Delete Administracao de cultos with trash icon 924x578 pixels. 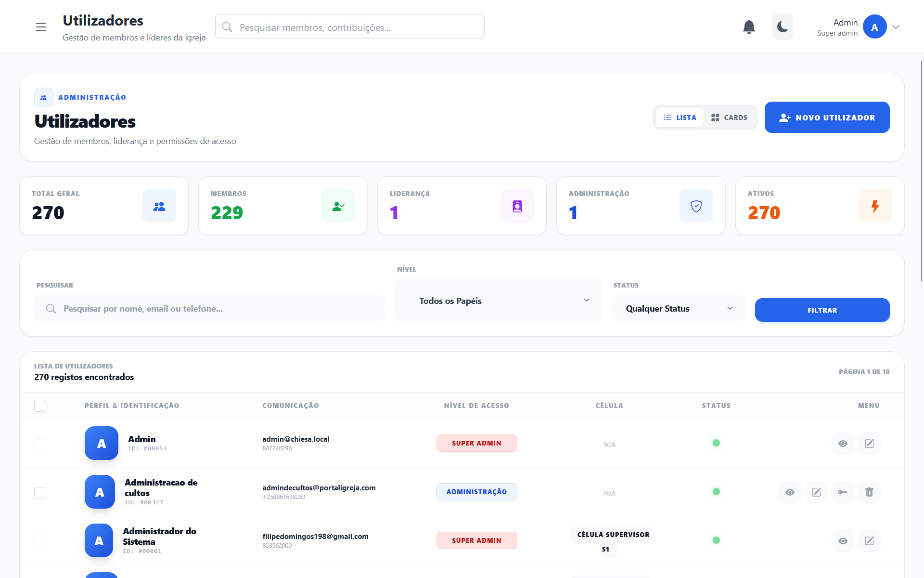869,492
